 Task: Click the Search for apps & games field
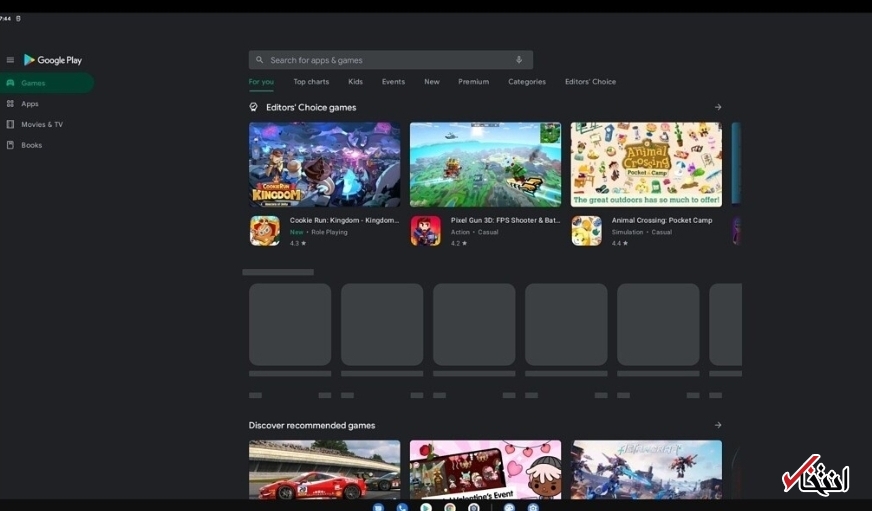380,60
